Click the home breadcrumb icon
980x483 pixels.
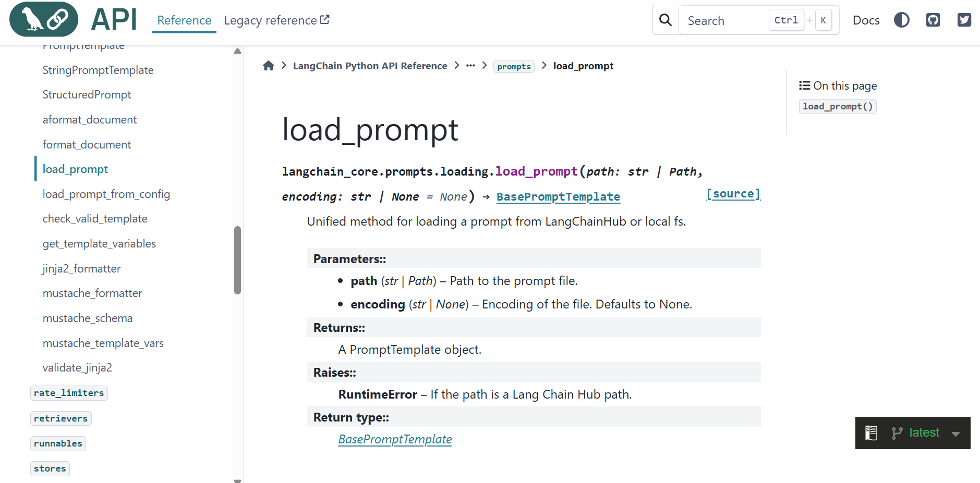(269, 66)
